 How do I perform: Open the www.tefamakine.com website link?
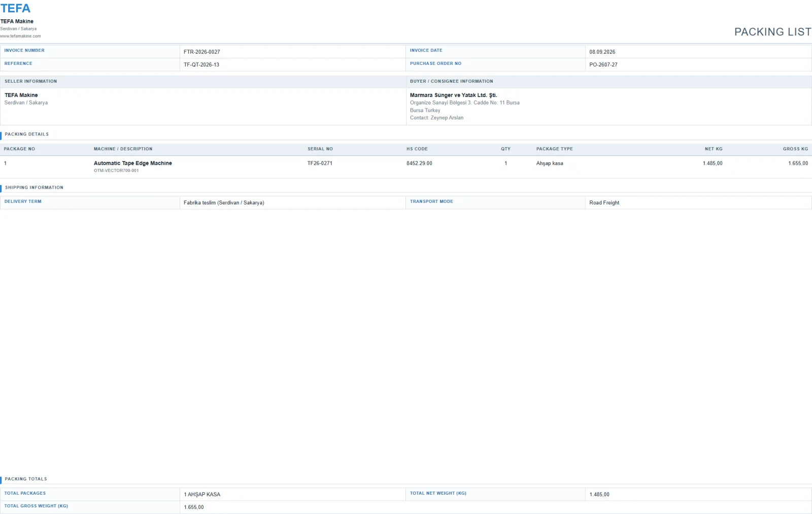coord(20,36)
